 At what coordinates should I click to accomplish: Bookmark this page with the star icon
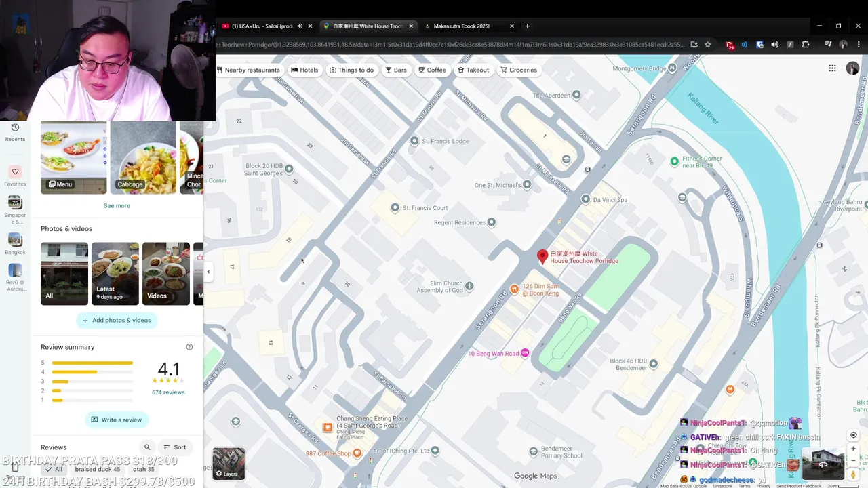(708, 45)
